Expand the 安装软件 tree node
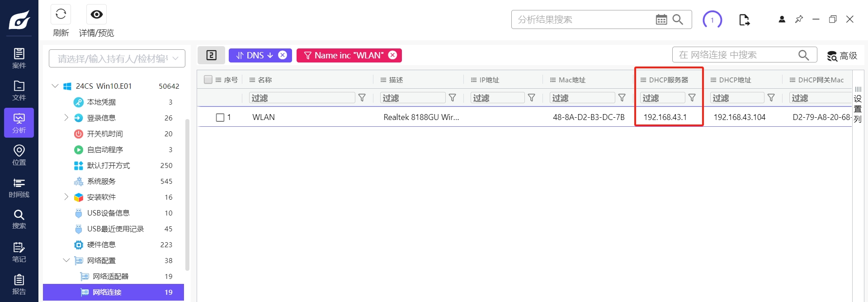The height and width of the screenshot is (302, 868). (66, 197)
